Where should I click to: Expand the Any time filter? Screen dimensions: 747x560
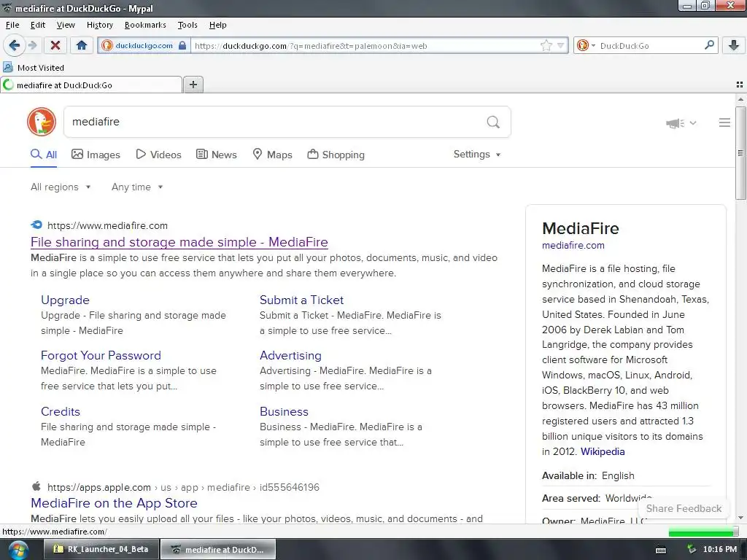(137, 187)
